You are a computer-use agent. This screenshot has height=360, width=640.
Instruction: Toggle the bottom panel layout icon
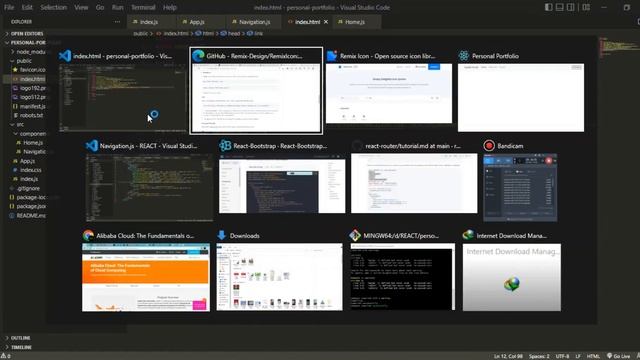(560, 7)
